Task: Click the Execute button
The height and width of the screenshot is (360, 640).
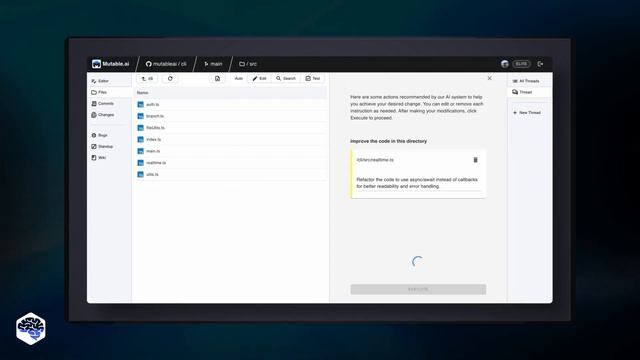Action: (x=418, y=289)
